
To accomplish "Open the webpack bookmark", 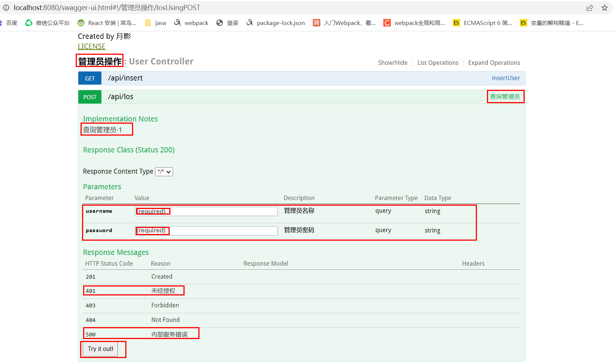I will (x=191, y=23).
